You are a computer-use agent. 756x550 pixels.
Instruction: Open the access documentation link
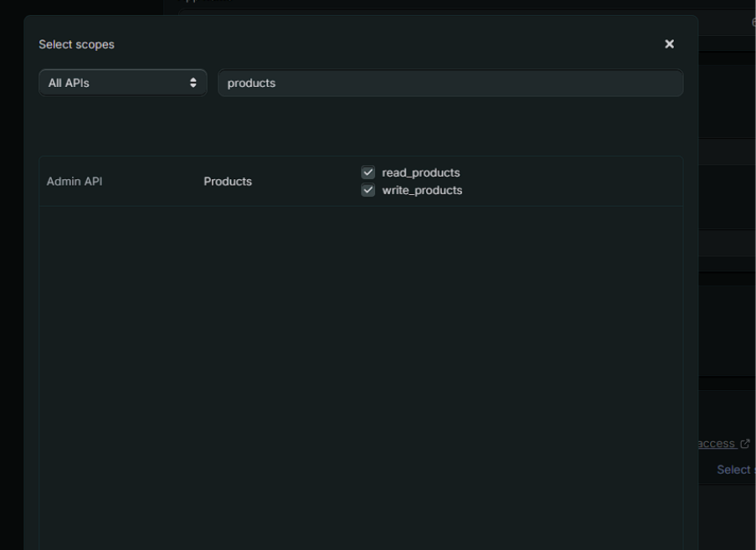point(716,443)
